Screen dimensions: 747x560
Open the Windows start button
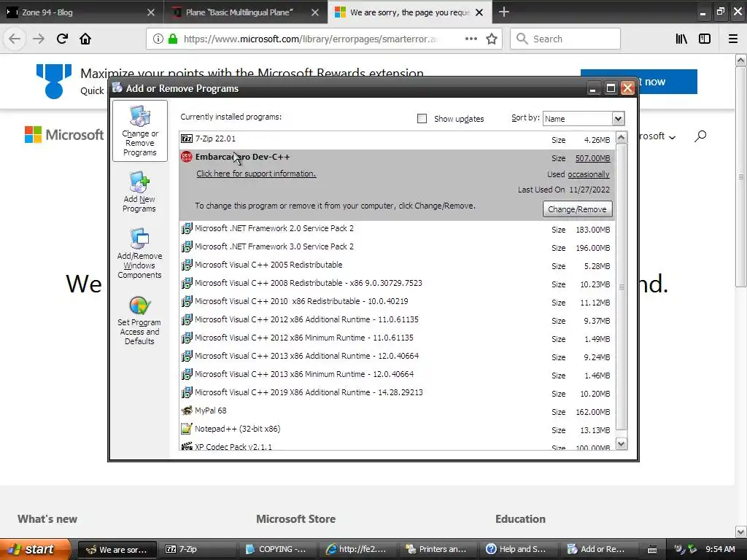tap(35, 549)
